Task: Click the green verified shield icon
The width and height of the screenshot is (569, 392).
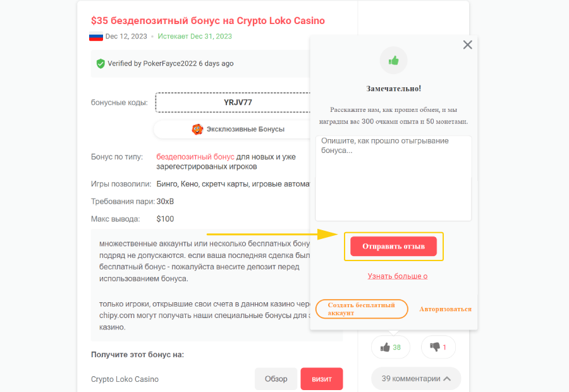Action: tap(100, 64)
